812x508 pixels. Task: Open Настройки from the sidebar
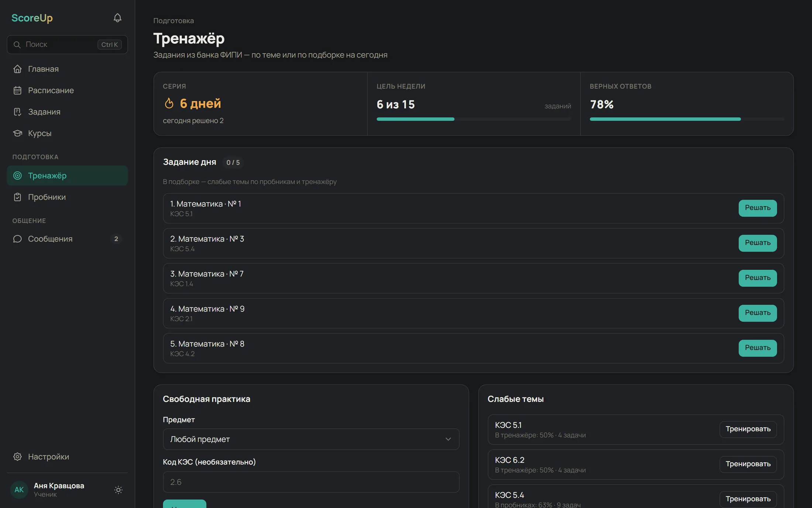click(x=67, y=457)
